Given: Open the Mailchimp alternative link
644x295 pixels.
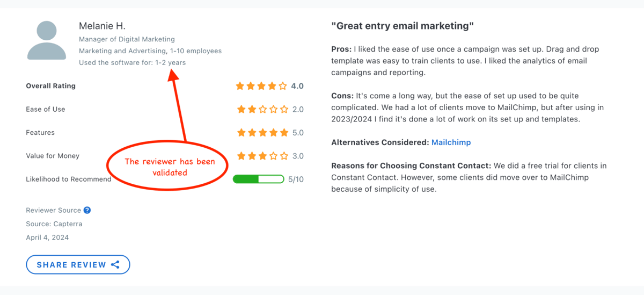Looking at the screenshot, I should (x=451, y=142).
